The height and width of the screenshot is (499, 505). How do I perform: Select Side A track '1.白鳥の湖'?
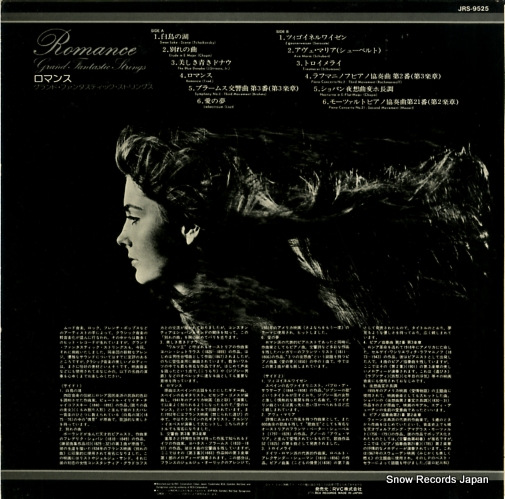point(172,37)
